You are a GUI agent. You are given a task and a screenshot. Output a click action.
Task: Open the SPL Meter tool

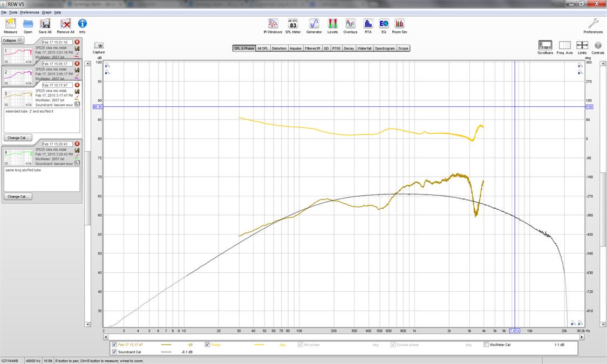pyautogui.click(x=293, y=24)
